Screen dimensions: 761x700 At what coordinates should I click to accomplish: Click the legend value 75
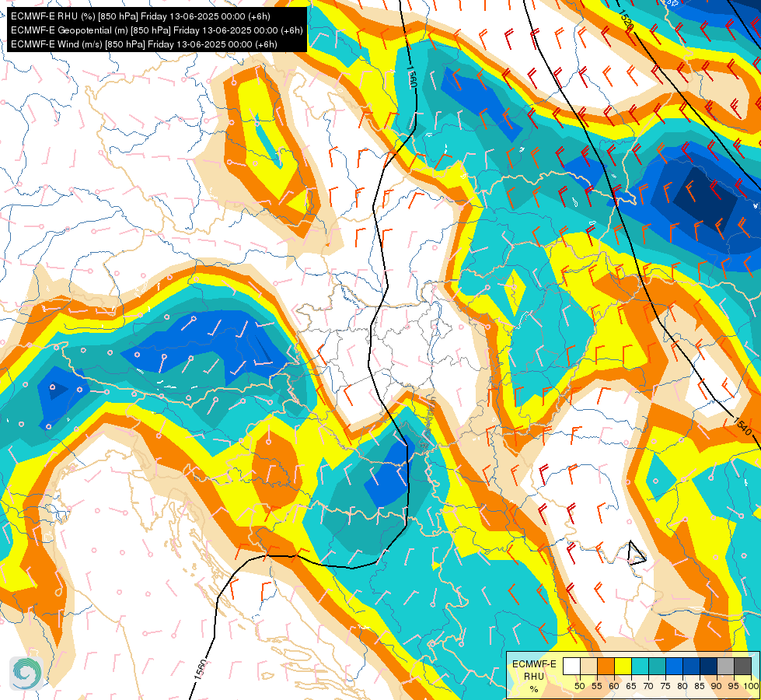pyautogui.click(x=665, y=686)
